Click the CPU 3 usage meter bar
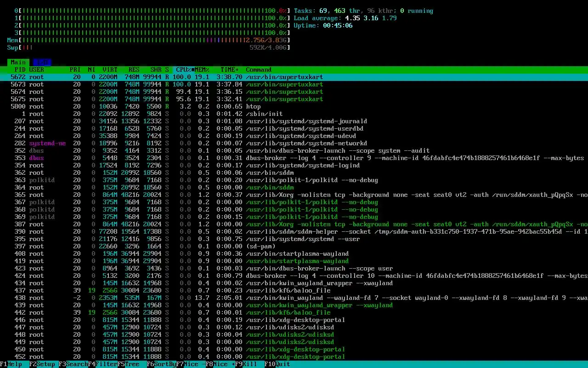This screenshot has height=368, width=588. [x=153, y=33]
